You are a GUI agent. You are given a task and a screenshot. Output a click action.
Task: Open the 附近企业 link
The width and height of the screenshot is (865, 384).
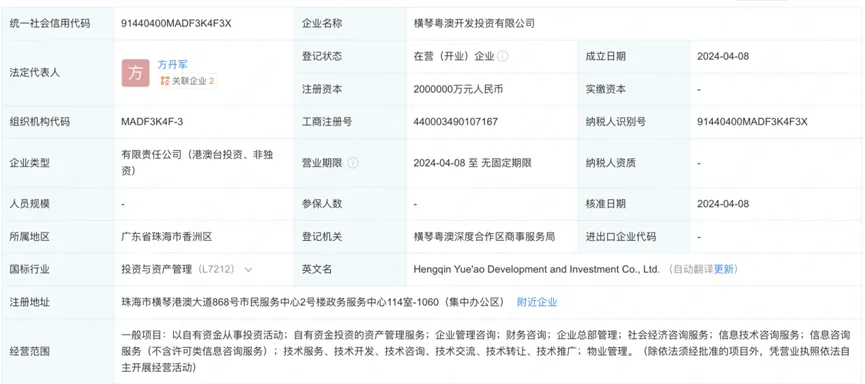(537, 302)
